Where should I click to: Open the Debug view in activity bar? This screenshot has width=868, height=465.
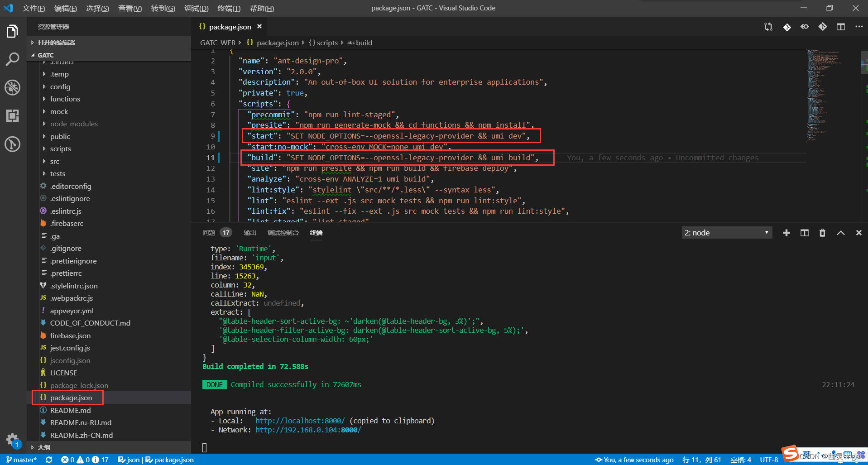point(12,87)
